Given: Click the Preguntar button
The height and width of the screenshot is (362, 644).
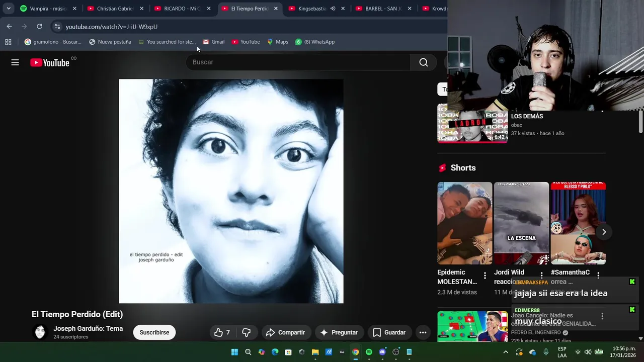Looking at the screenshot, I should (x=339, y=332).
